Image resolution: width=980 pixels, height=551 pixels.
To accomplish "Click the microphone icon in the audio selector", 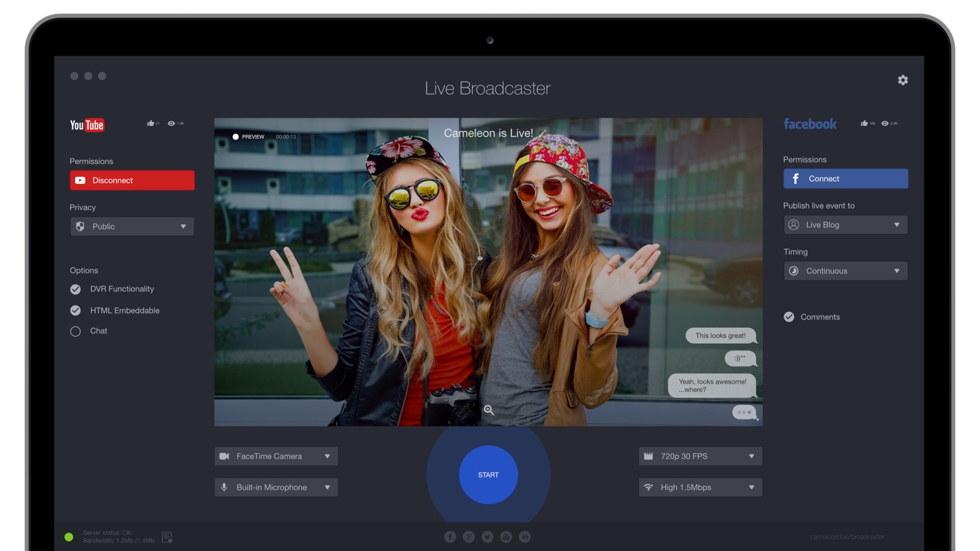I will tap(224, 487).
